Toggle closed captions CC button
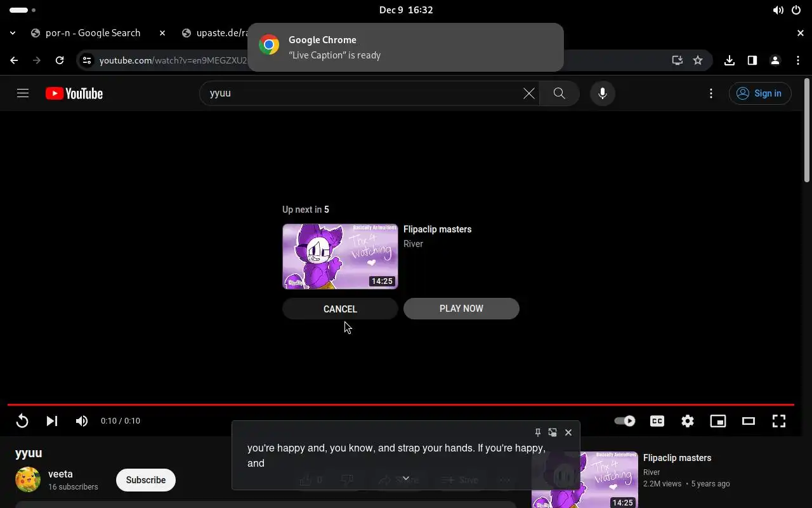This screenshot has height=508, width=812. [x=657, y=421]
